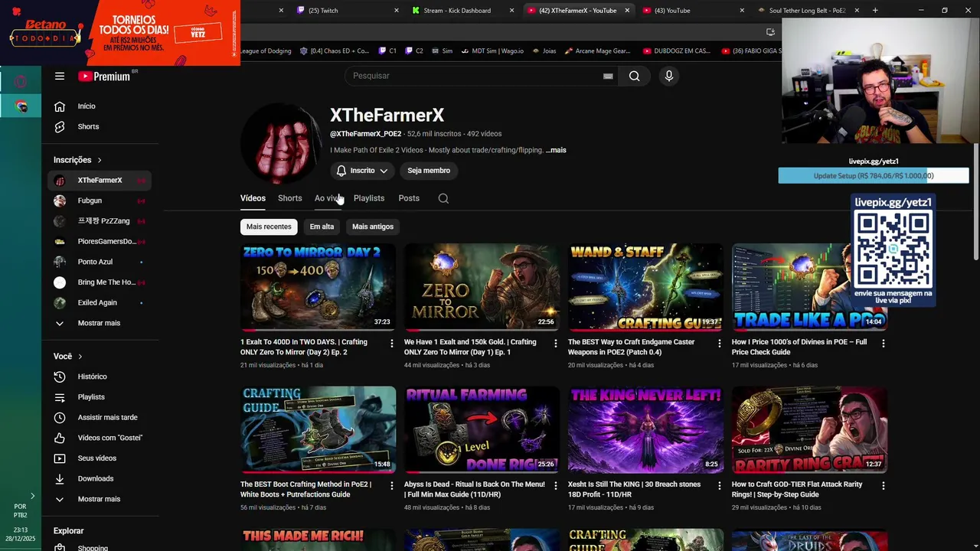Viewport: 980px width, 551px height.
Task: Open Bring Me The Horizon subscription
Action: coord(99,282)
